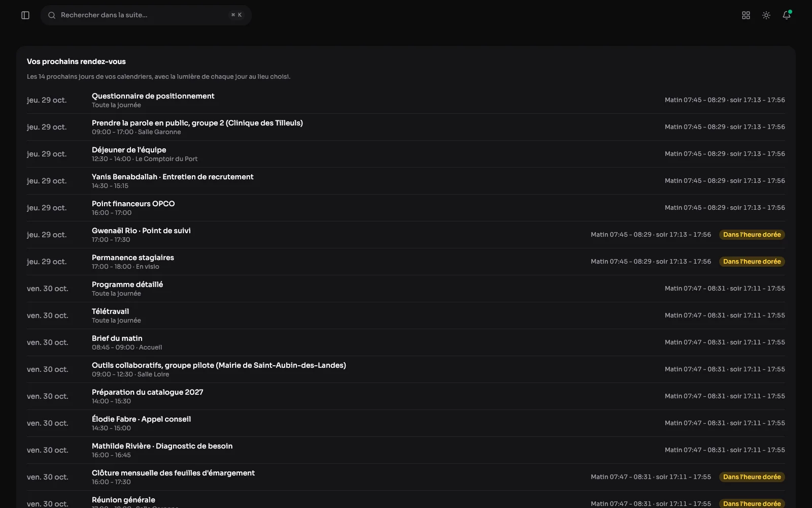Select the 'Télétravail' entry
Image resolution: width=812 pixels, height=508 pixels.
point(406,315)
